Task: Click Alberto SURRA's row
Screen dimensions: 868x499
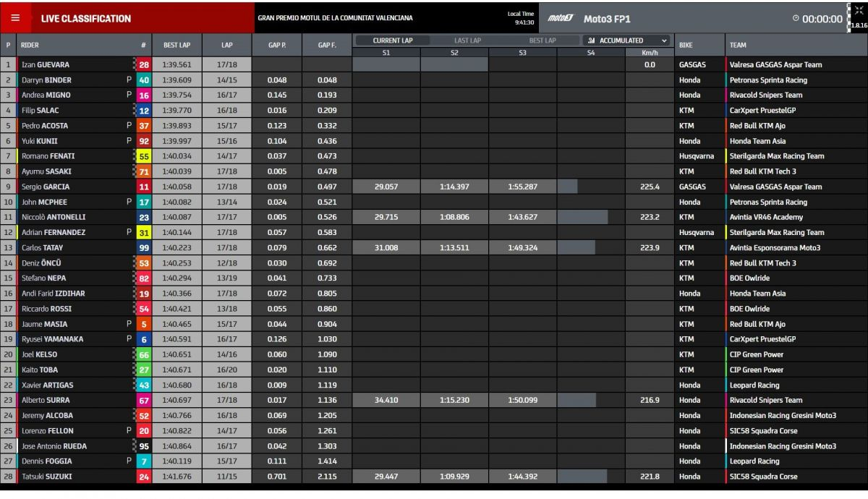Action: point(434,401)
